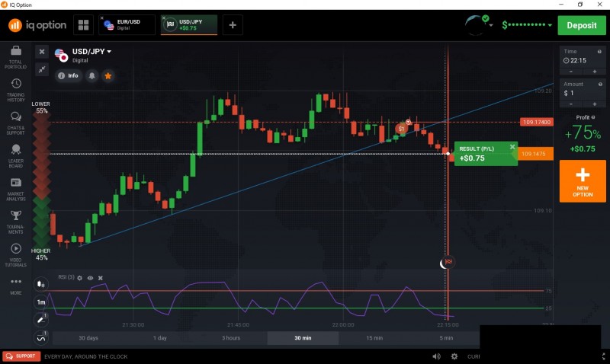The height and width of the screenshot is (364, 610).
Task: Open Video Tutorials
Action: click(x=15, y=255)
